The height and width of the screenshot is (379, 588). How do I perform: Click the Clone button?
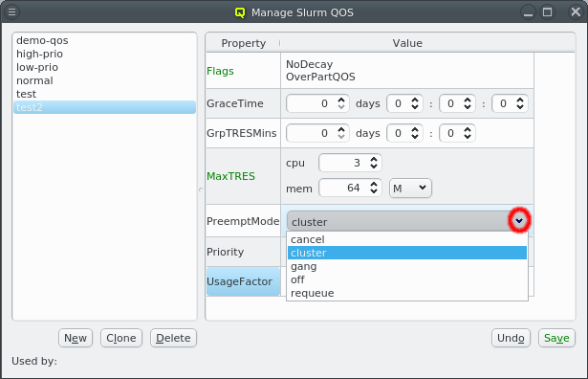[121, 338]
